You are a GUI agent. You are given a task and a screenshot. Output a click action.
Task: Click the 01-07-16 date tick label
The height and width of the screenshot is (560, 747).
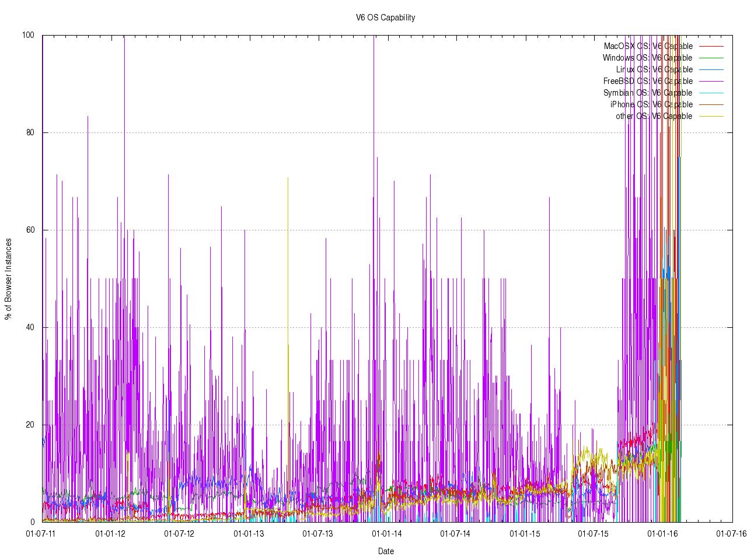732,533
